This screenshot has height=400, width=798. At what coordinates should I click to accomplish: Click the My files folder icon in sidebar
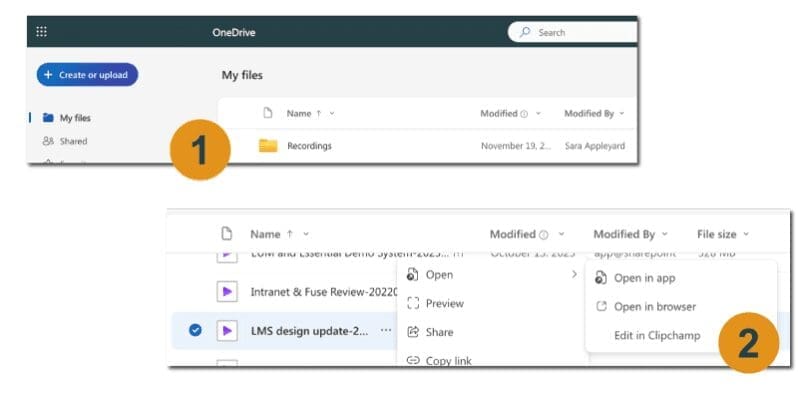pos(48,118)
